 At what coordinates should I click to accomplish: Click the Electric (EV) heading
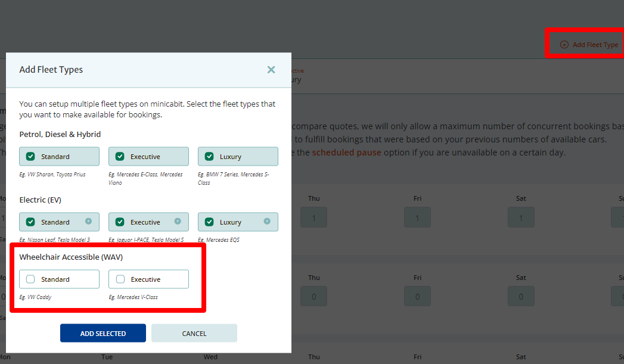pos(40,200)
